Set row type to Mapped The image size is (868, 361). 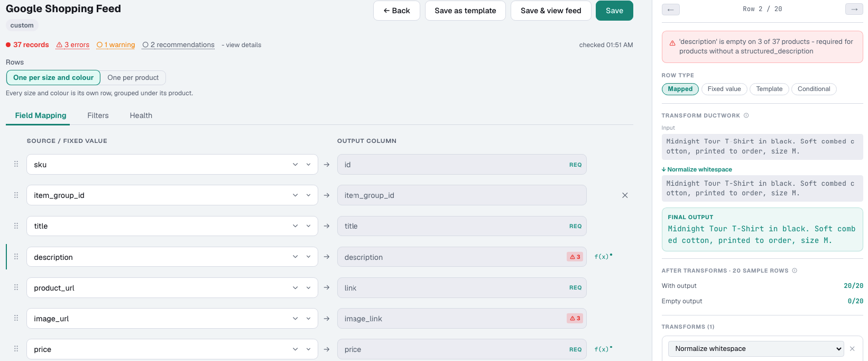(680, 89)
